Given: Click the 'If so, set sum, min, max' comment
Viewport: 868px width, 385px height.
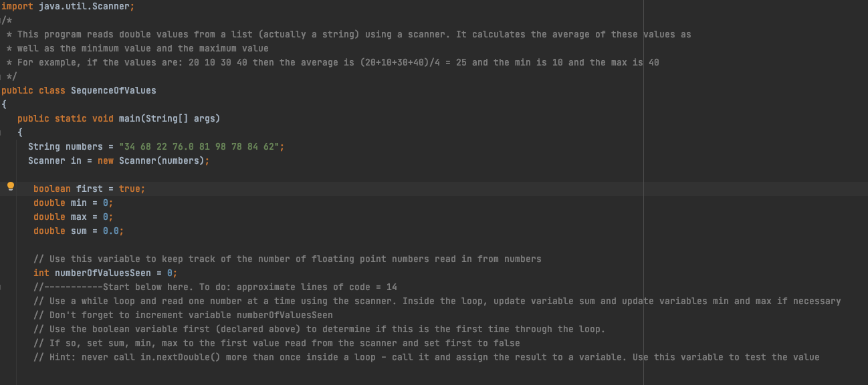Looking at the screenshot, I should click(277, 343).
